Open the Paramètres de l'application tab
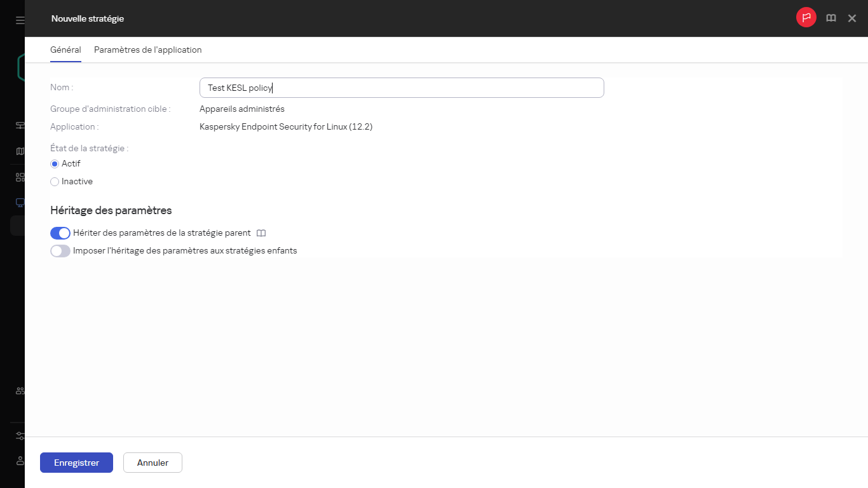The width and height of the screenshot is (868, 488). [147, 50]
